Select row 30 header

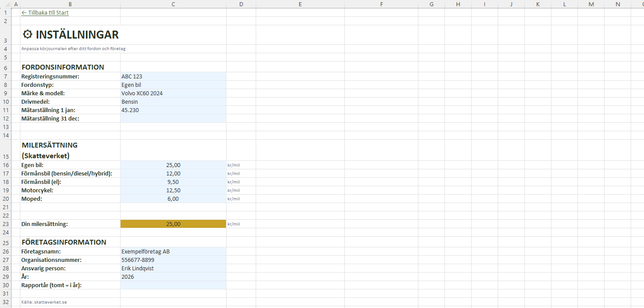point(6,285)
